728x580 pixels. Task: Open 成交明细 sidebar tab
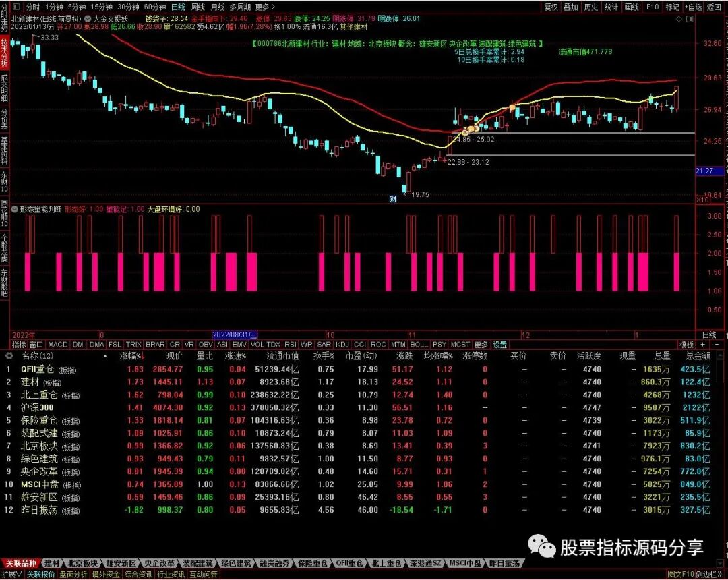pos(4,87)
